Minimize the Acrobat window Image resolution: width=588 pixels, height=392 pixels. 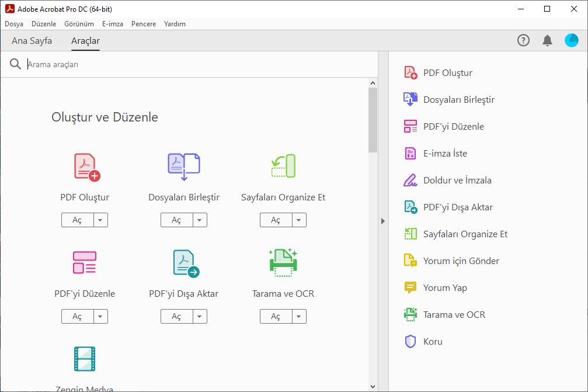pos(521,9)
